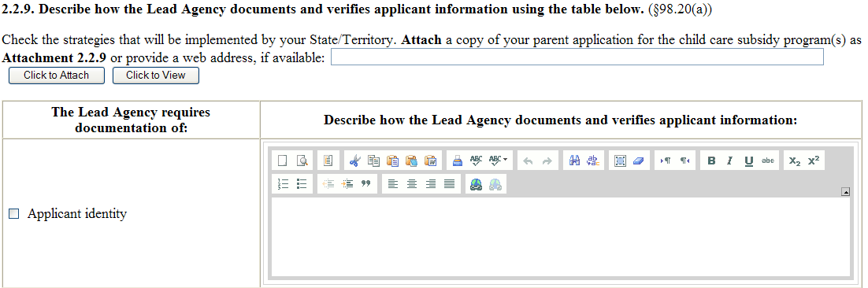
Task: Align text right
Action: tap(430, 184)
